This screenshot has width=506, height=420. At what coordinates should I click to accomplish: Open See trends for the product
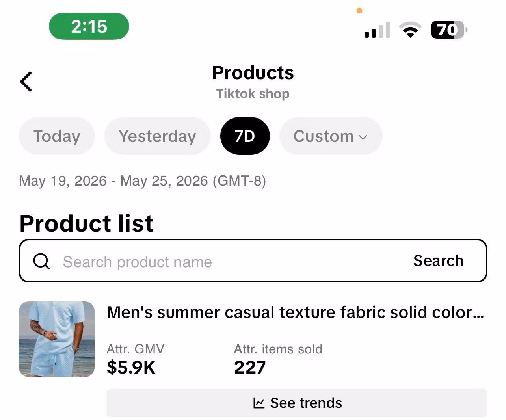pyautogui.click(x=297, y=403)
